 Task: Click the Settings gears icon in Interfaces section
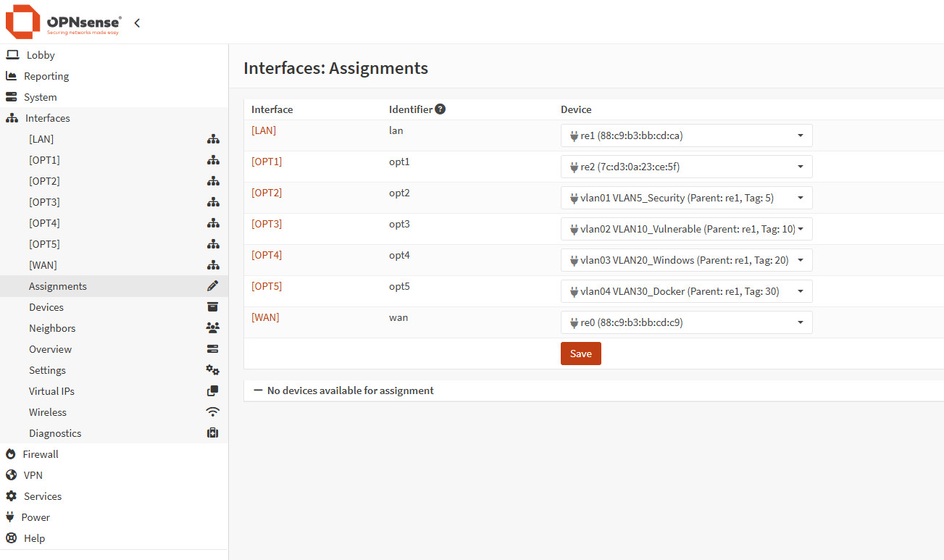pos(212,369)
